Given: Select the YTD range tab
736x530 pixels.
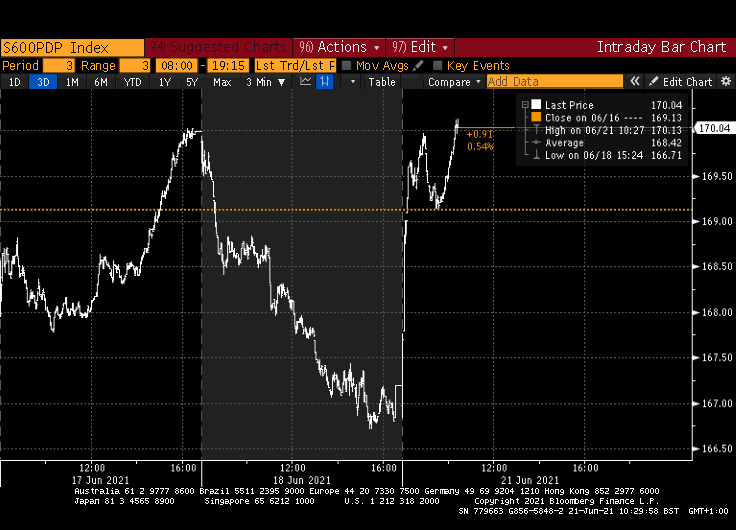Looking at the screenshot, I should pyautogui.click(x=132, y=82).
